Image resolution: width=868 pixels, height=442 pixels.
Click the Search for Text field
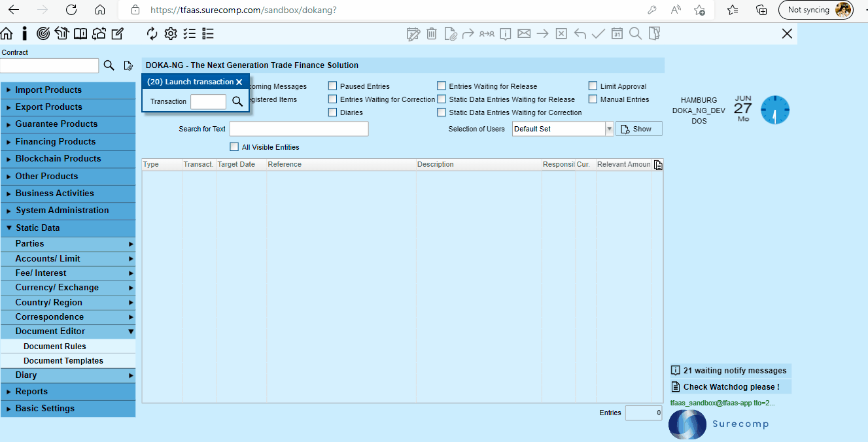click(x=299, y=129)
